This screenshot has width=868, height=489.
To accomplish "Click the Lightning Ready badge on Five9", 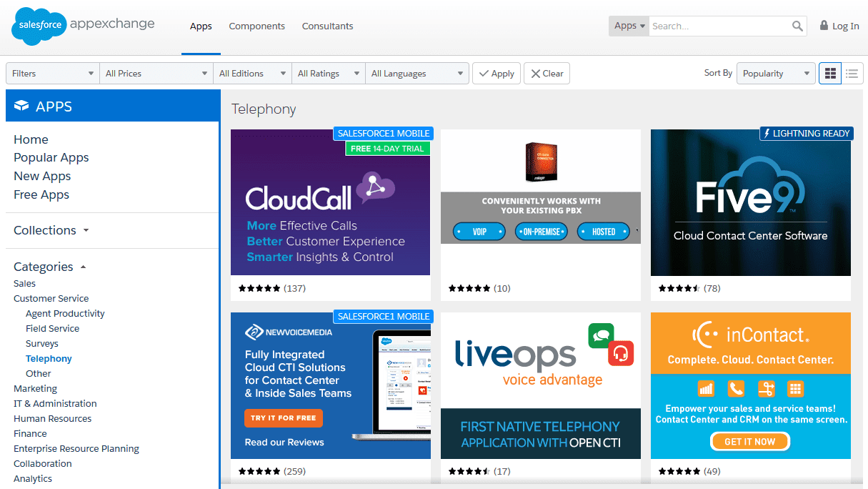I will point(807,133).
